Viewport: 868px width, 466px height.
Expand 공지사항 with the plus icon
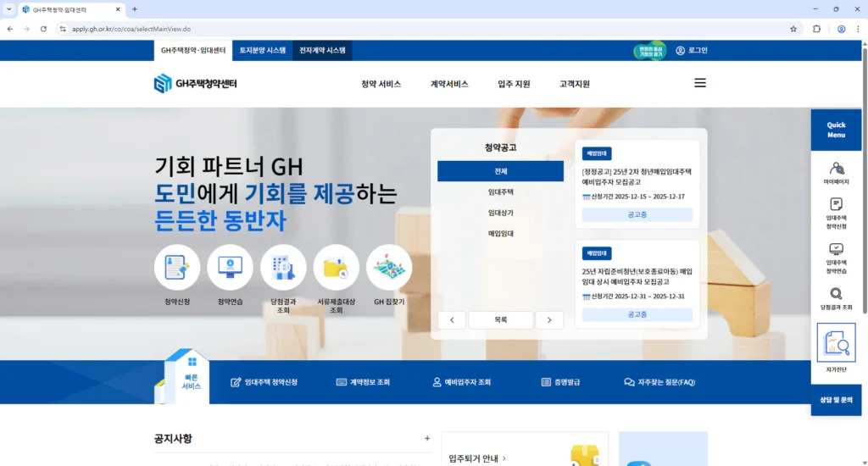coord(427,439)
